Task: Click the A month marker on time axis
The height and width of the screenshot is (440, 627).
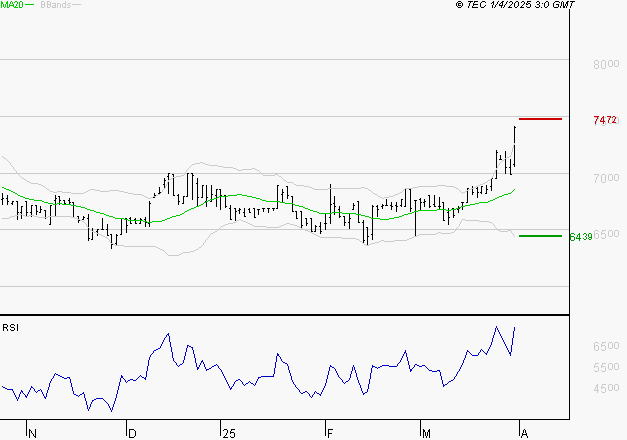Action: point(522,433)
